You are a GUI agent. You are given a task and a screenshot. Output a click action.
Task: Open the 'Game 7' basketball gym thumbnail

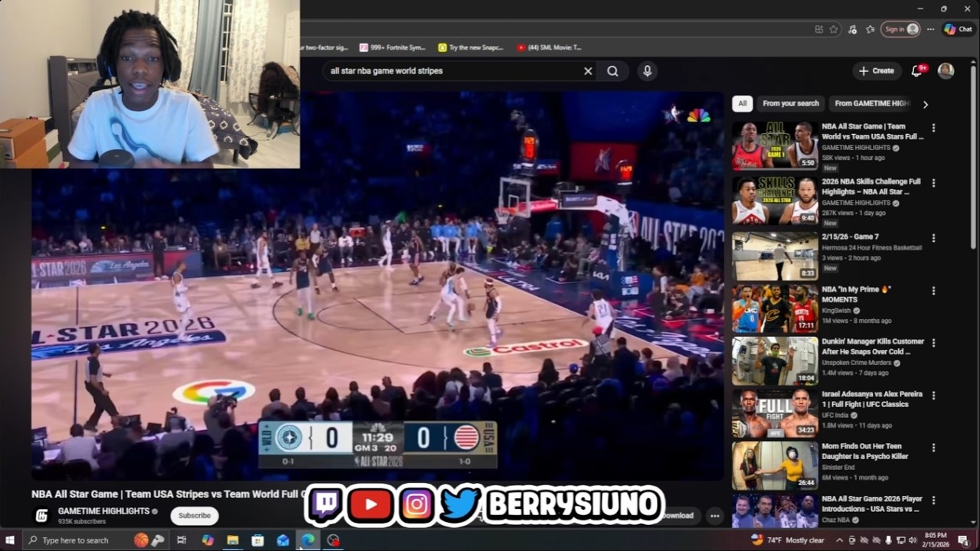[x=775, y=256]
